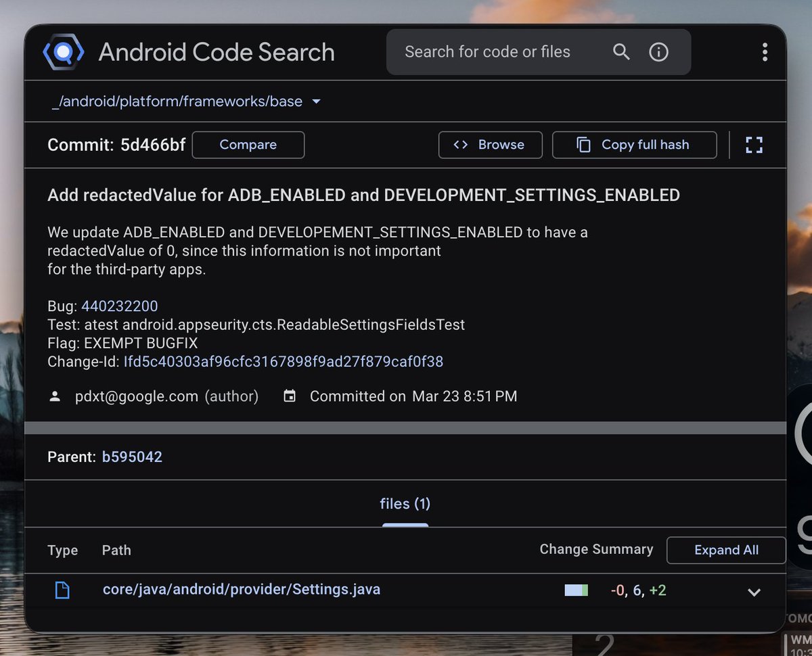This screenshot has width=812, height=656.
Task: Click the -0, 6, +2 change counts
Action: tap(638, 590)
